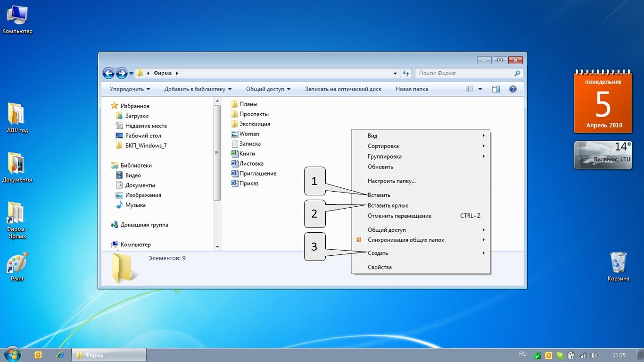
Task: Expand the Добавить в библиотеку dropdown
Action: pyautogui.click(x=198, y=89)
